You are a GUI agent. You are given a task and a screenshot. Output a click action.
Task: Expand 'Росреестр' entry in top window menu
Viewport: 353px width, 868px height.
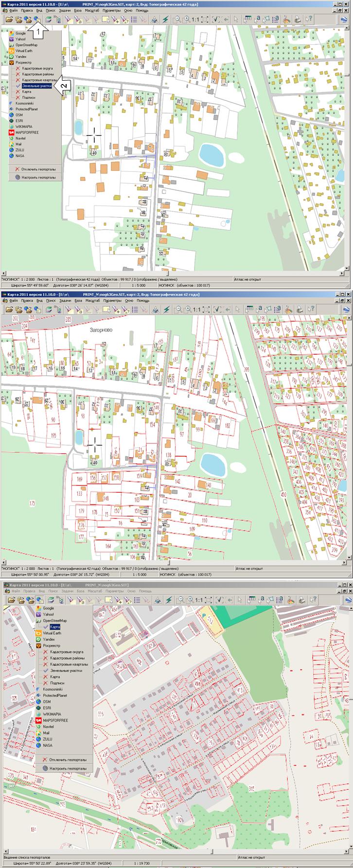pos(24,62)
